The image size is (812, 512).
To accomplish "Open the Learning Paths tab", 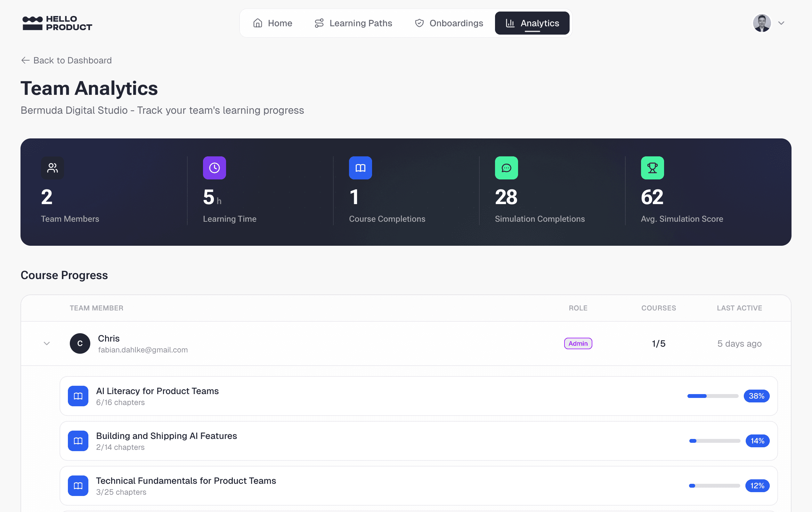I will [x=353, y=23].
